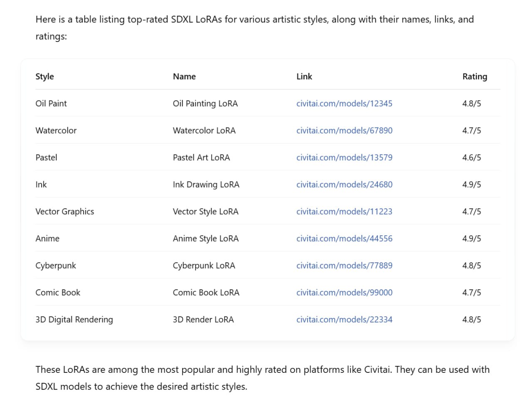Viewport: 532px width, 399px height.
Task: Click the 4.9/5 rating for Ink
Action: tap(472, 184)
